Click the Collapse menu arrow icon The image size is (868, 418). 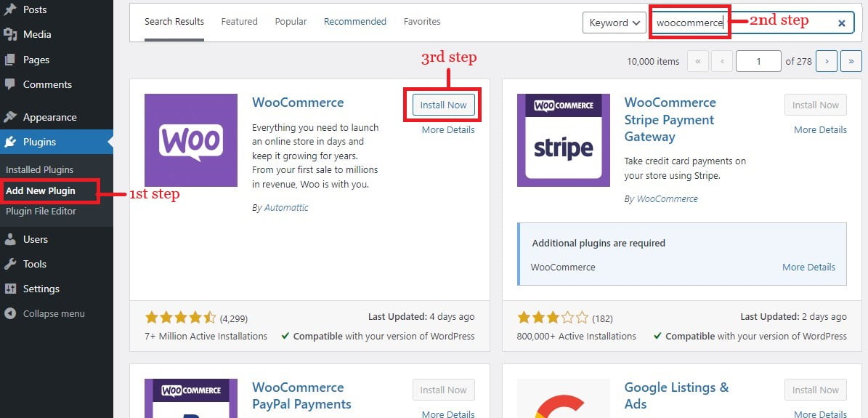pos(10,313)
